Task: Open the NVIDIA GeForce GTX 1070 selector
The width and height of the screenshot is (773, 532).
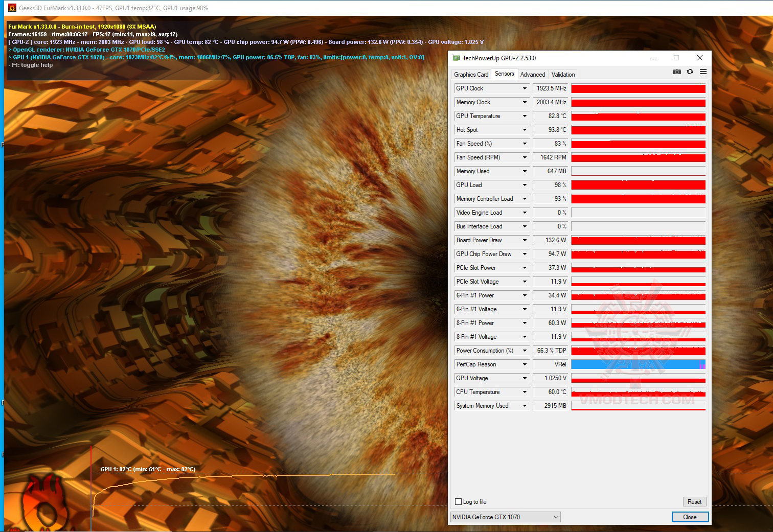Action: 506,517
